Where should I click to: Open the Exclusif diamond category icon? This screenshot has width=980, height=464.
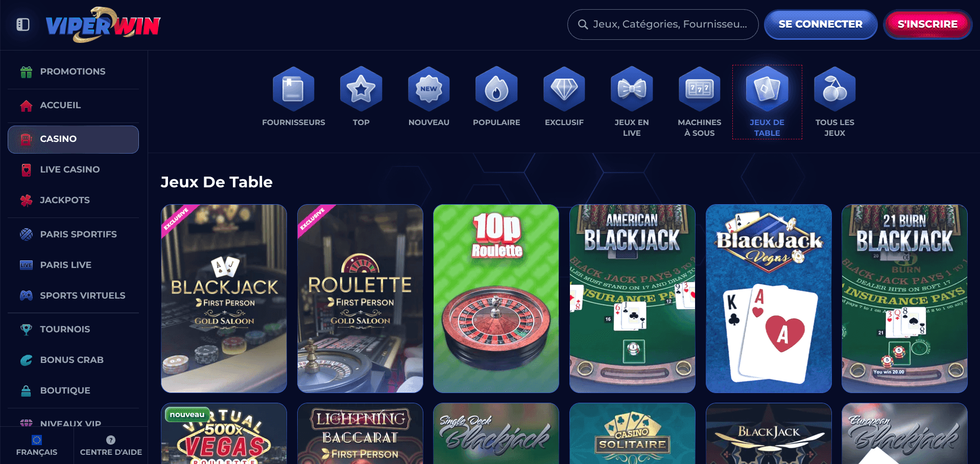tap(564, 89)
